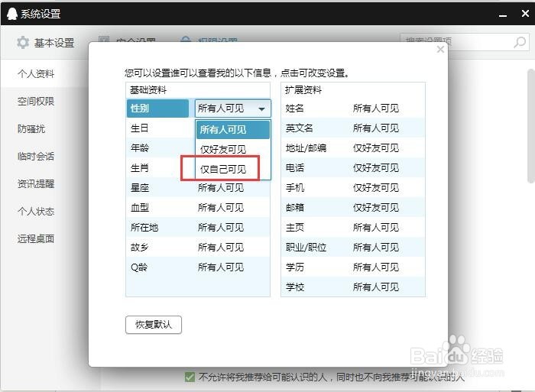Change visibility setting for 学校
The height and width of the screenshot is (392, 535).
pyautogui.click(x=376, y=287)
